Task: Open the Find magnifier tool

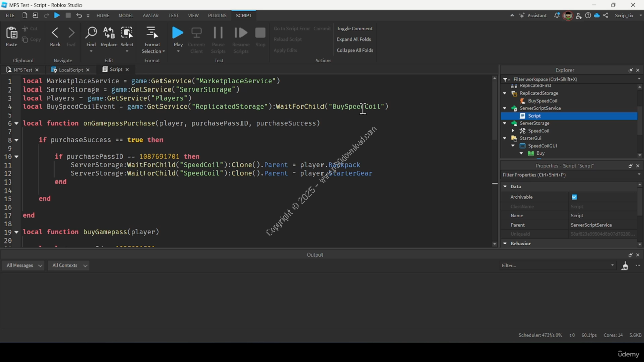Action: point(91,33)
